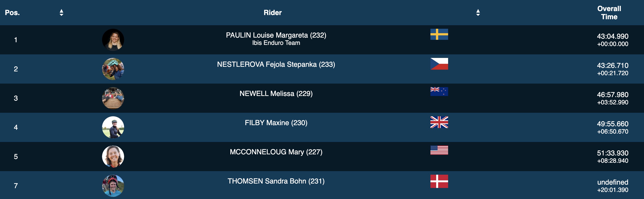Screen dimensions: 644x199
Task: Sort table by the Pos. column arrows
Action: (61, 13)
